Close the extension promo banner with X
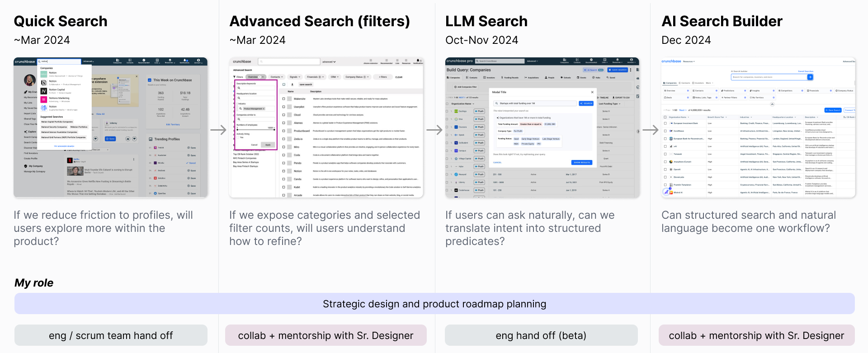 click(x=137, y=76)
